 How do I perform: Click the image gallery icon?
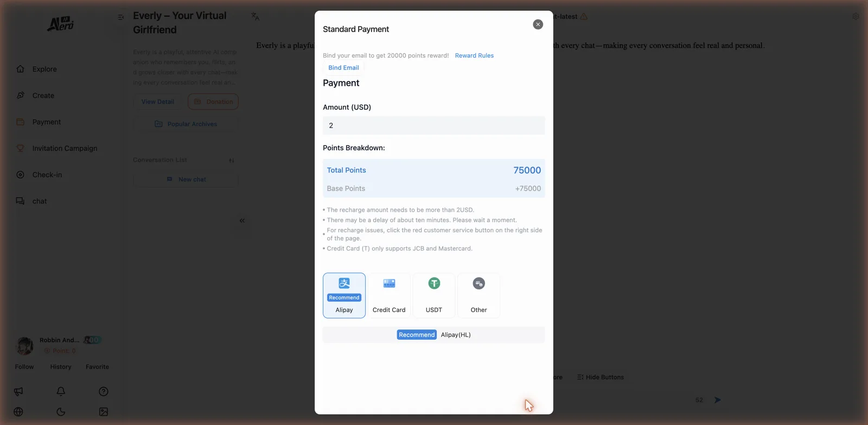pyautogui.click(x=104, y=412)
